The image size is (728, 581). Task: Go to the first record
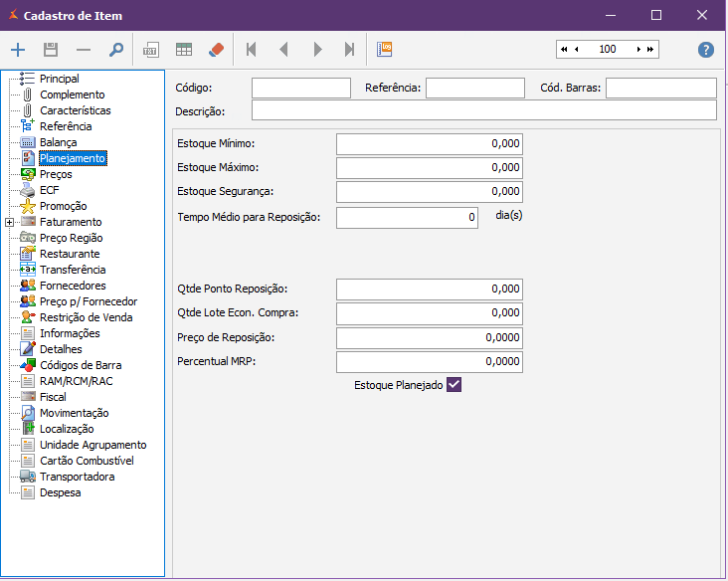pyautogui.click(x=251, y=49)
